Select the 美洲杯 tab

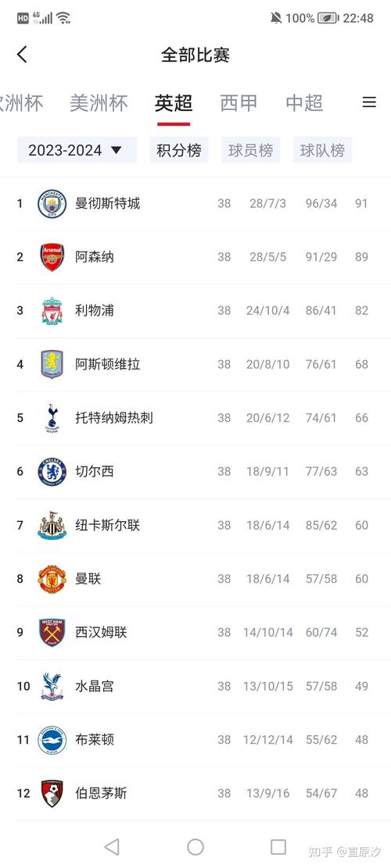click(x=99, y=103)
